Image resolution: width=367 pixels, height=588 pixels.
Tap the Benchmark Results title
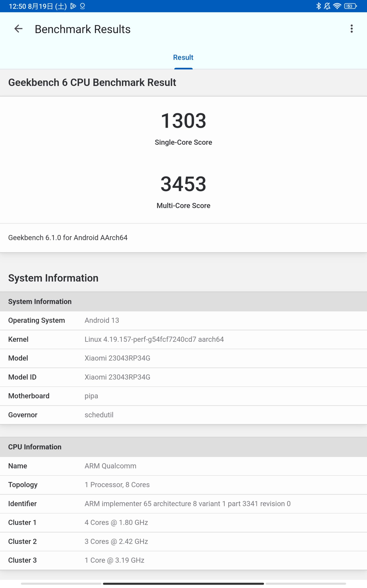click(x=82, y=29)
